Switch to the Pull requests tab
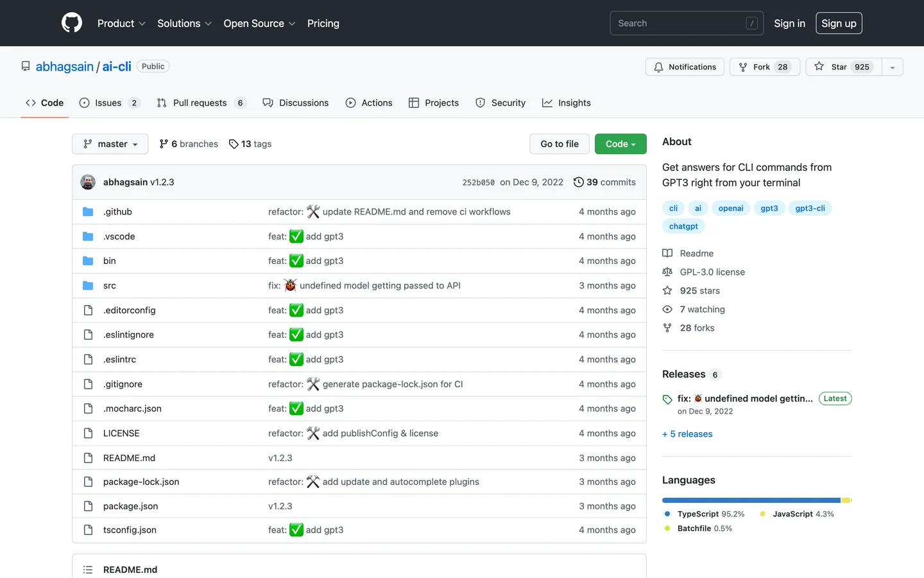The image size is (924, 578). (201, 103)
